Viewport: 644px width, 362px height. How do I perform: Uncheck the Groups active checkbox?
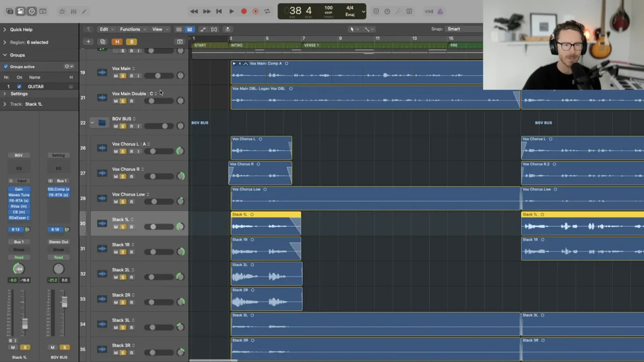pyautogui.click(x=6, y=67)
